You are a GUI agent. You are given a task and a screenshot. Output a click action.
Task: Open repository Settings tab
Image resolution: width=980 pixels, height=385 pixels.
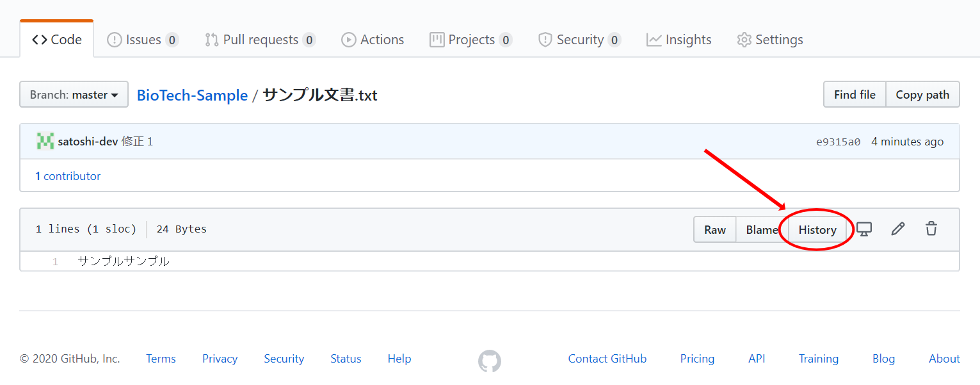click(769, 40)
